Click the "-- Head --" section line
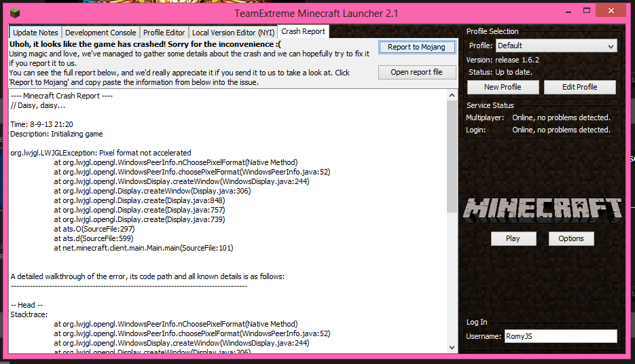 coord(26,305)
